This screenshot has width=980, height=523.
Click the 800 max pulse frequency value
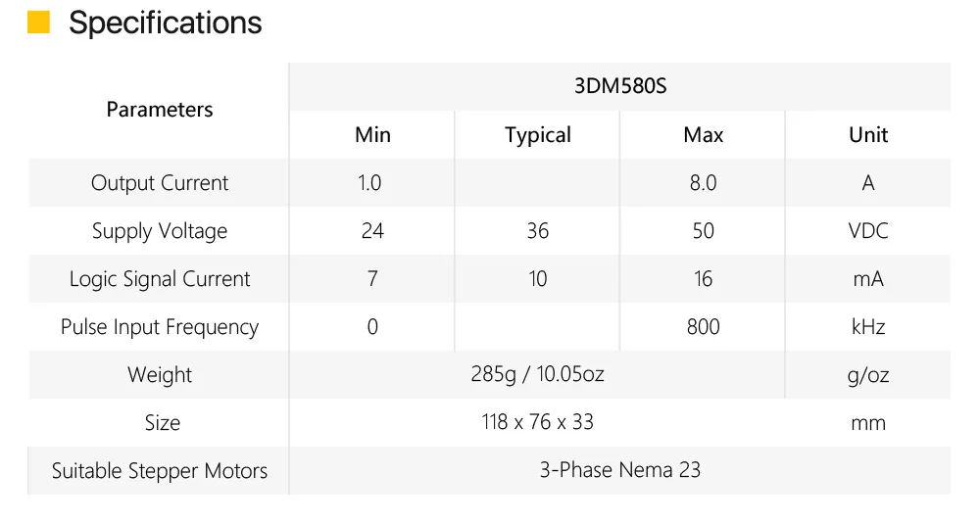coord(703,327)
